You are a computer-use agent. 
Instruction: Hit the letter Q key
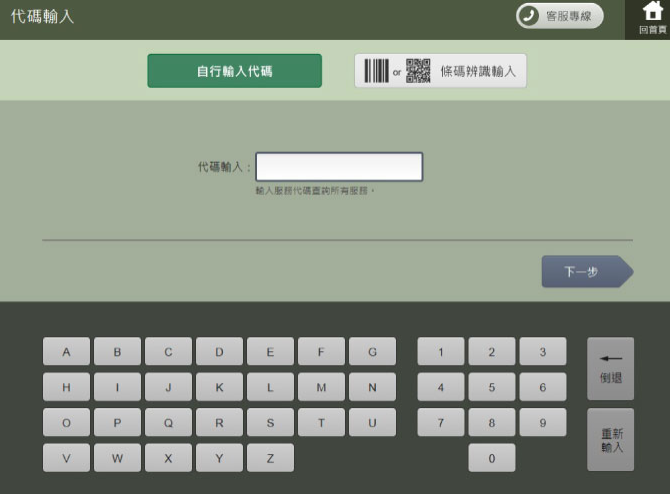[169, 423]
